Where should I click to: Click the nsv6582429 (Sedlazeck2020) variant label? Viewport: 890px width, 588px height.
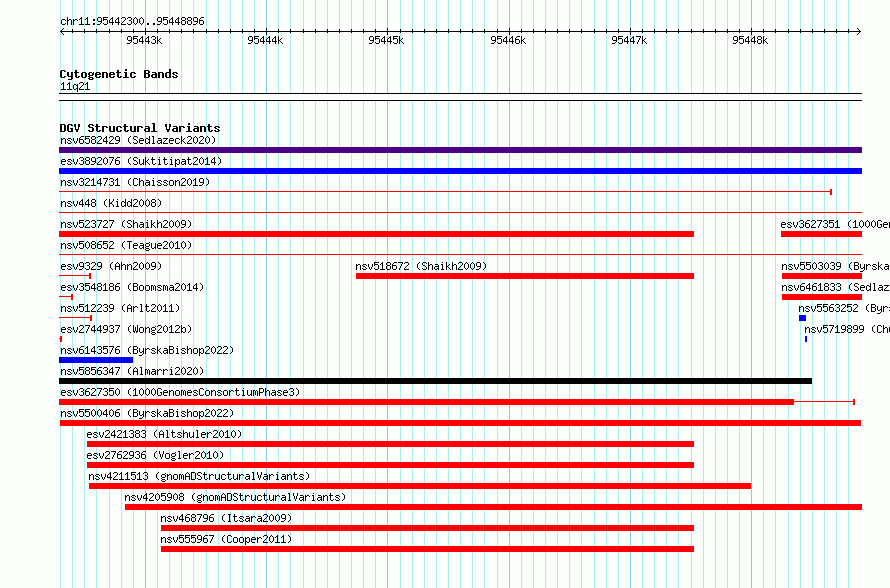pos(138,140)
